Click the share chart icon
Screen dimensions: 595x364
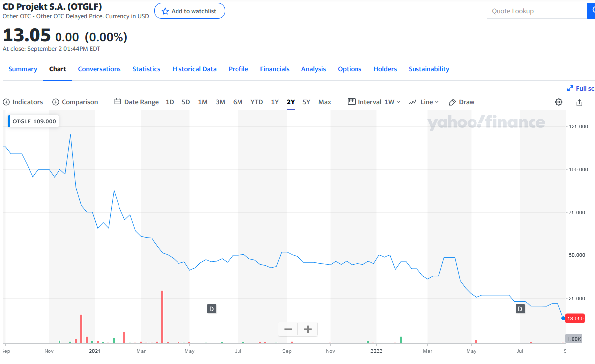(579, 102)
